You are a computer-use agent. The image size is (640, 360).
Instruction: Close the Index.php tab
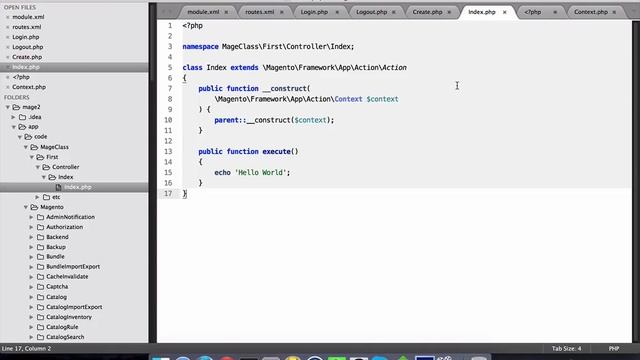504,12
